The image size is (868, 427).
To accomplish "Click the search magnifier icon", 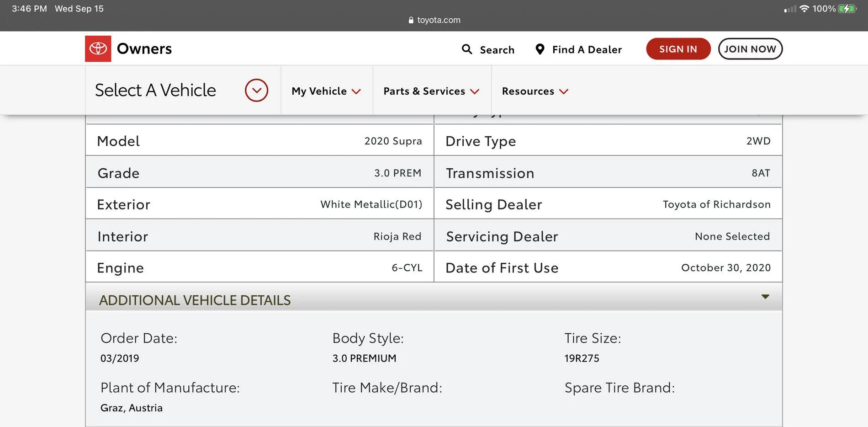I will click(466, 49).
